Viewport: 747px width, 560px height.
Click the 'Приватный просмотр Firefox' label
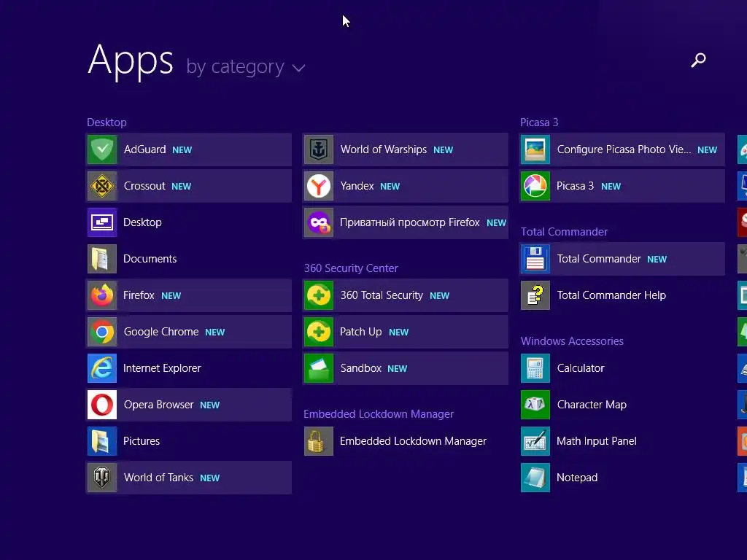(x=410, y=222)
